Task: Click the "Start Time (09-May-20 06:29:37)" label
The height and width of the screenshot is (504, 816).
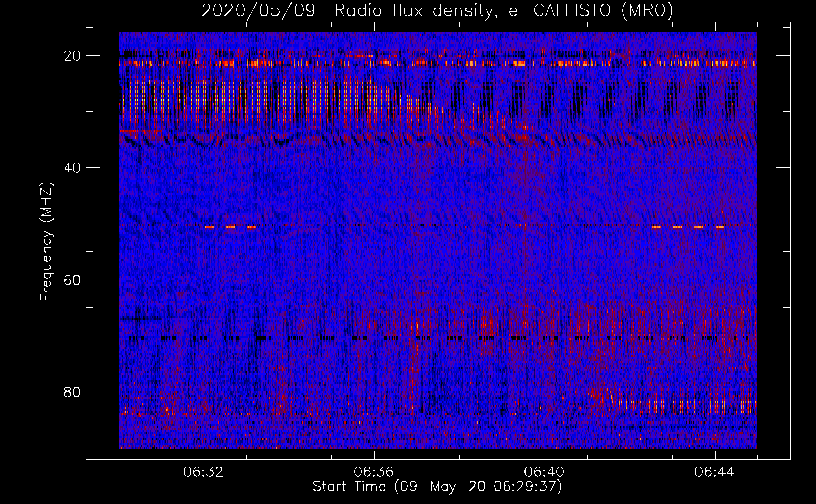Action: coord(437,487)
